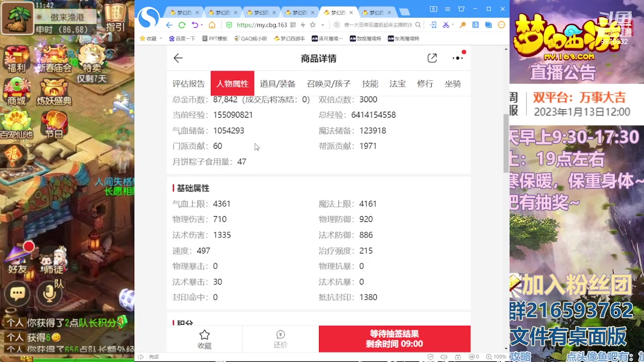Open the key password manager icon
The height and width of the screenshot is (362, 644).
(463, 25)
